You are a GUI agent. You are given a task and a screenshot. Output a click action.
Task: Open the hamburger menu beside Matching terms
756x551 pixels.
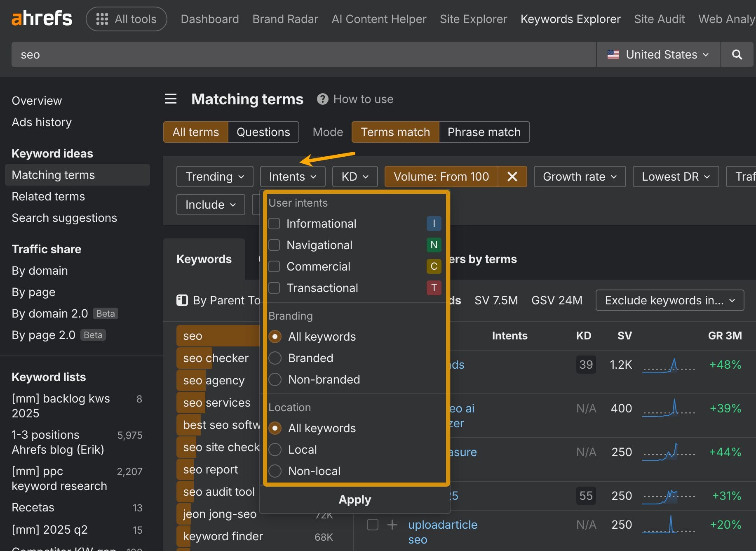(x=171, y=99)
